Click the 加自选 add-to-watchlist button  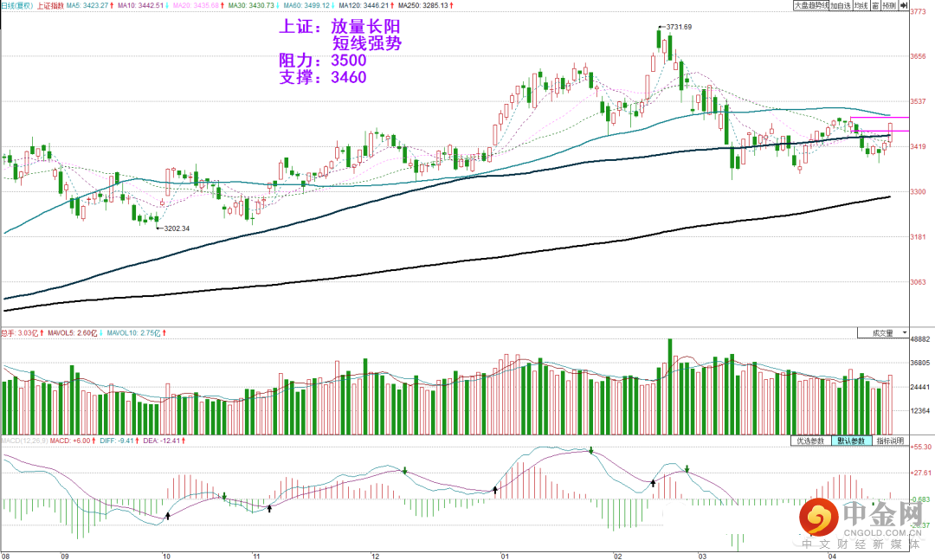click(x=840, y=5)
